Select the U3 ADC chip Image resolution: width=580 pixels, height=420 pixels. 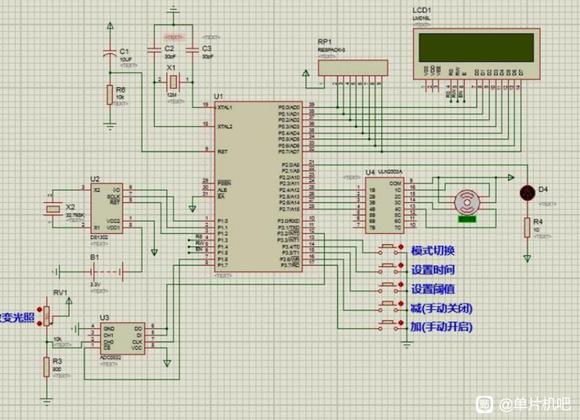(x=122, y=338)
